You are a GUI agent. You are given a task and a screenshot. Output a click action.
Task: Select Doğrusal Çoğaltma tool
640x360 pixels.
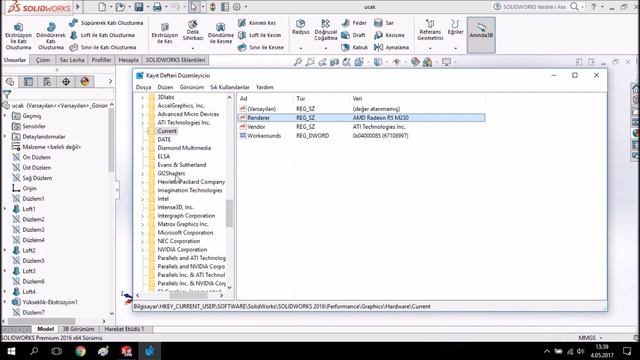[326, 30]
